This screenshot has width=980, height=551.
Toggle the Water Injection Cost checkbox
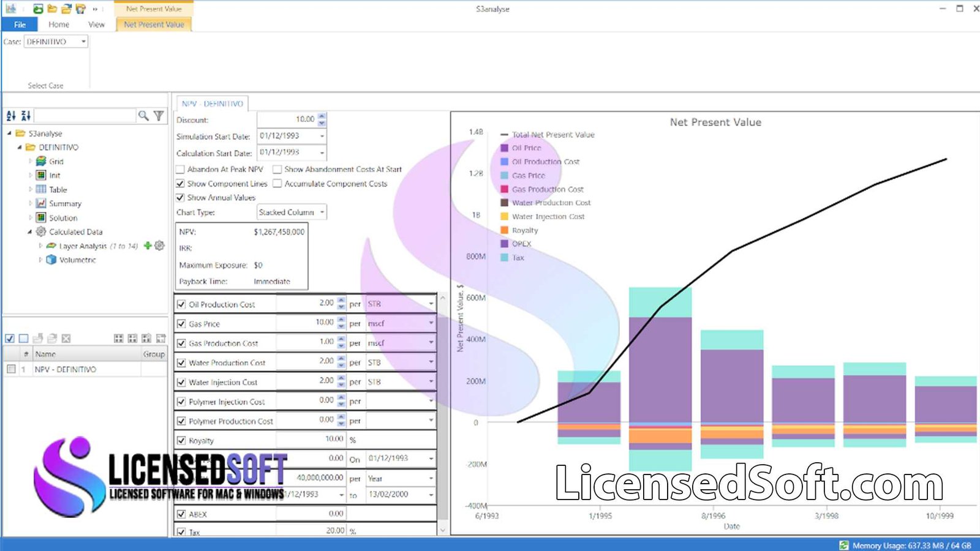click(181, 382)
